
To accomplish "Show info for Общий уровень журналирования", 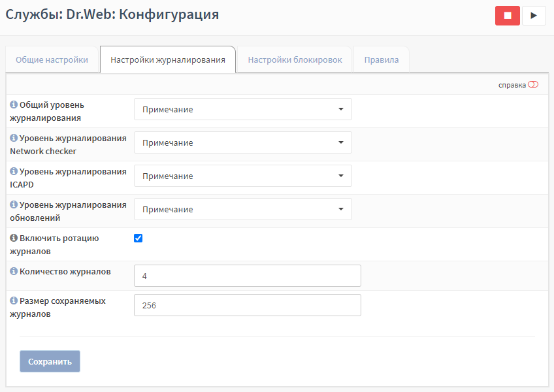I will click(14, 105).
